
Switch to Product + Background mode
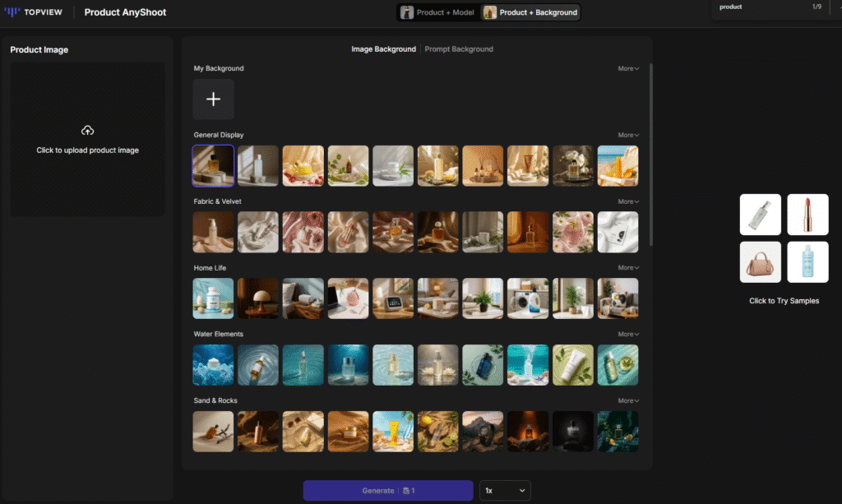530,12
